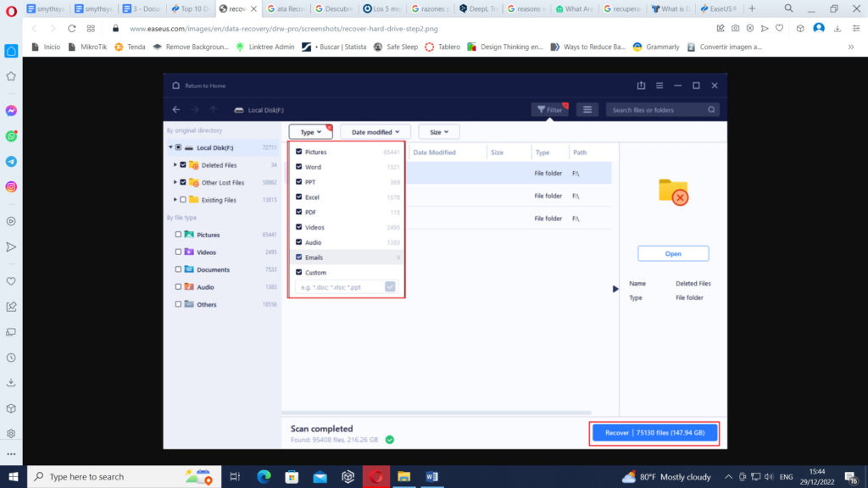Open Microsoft Edge from taskbar

(264, 476)
